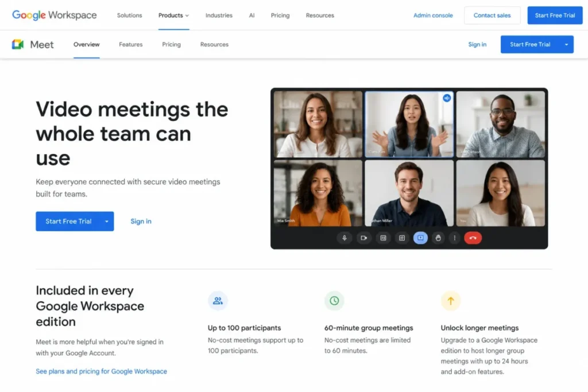Open arrow beside Start Free Trial in Meet bar
Image resolution: width=588 pixels, height=392 pixels.
[566, 44]
